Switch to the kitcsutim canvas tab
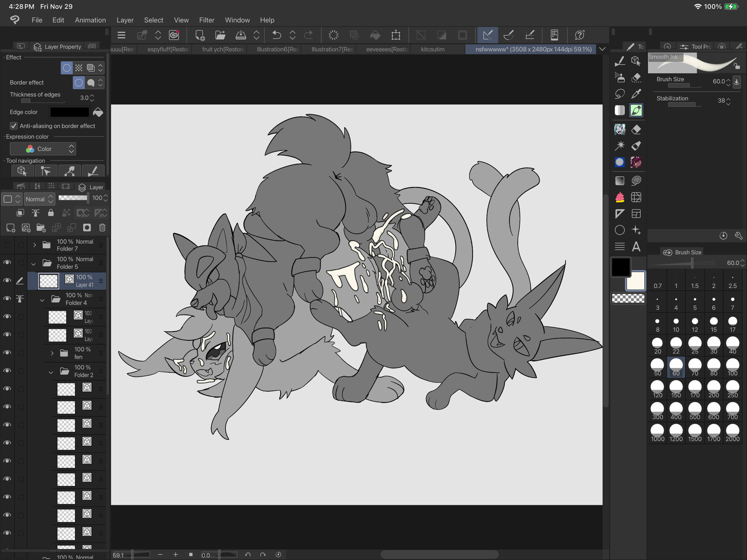Screen dimensions: 747x560 click(x=433, y=49)
